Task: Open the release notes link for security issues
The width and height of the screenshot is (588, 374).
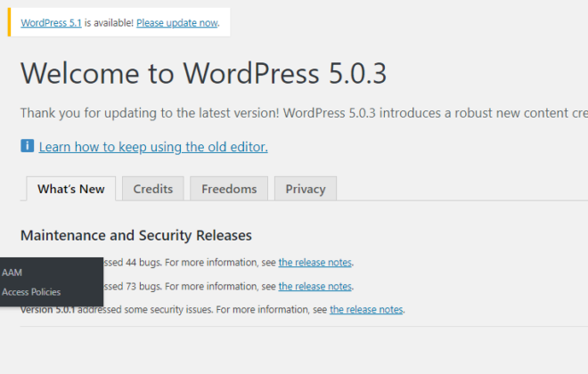Action: pyautogui.click(x=366, y=310)
